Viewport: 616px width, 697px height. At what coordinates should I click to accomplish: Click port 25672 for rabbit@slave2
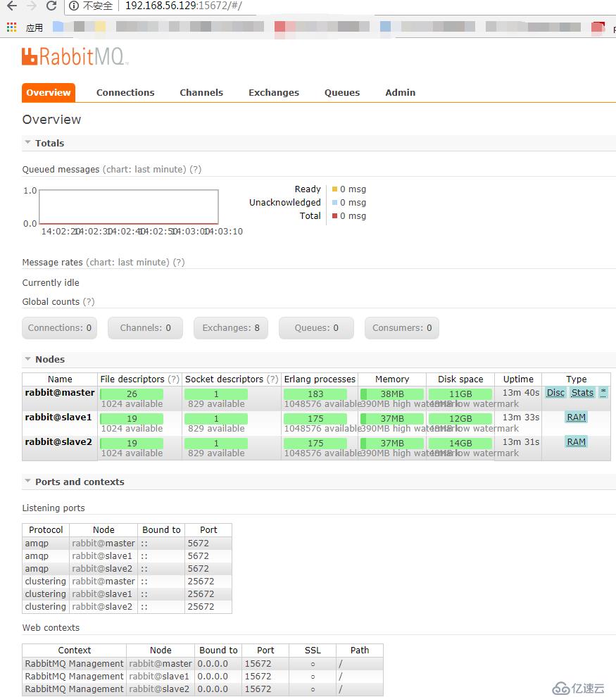point(201,607)
